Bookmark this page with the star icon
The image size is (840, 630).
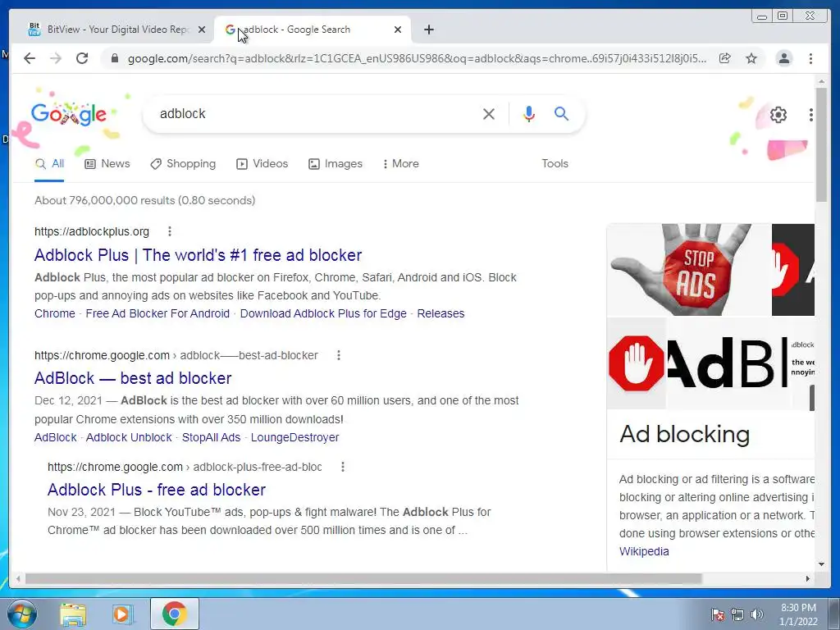pyautogui.click(x=751, y=58)
